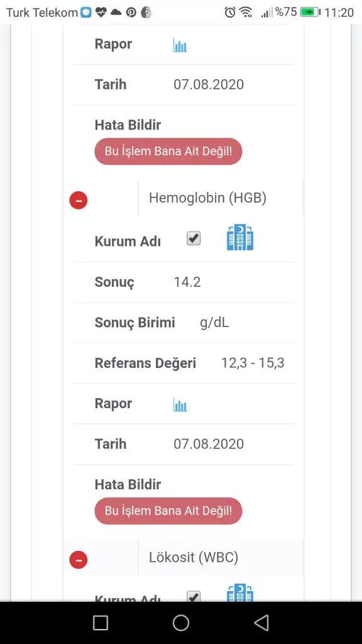
Task: Toggle Kurum Adı checkbox under Lökosit
Action: click(x=194, y=596)
